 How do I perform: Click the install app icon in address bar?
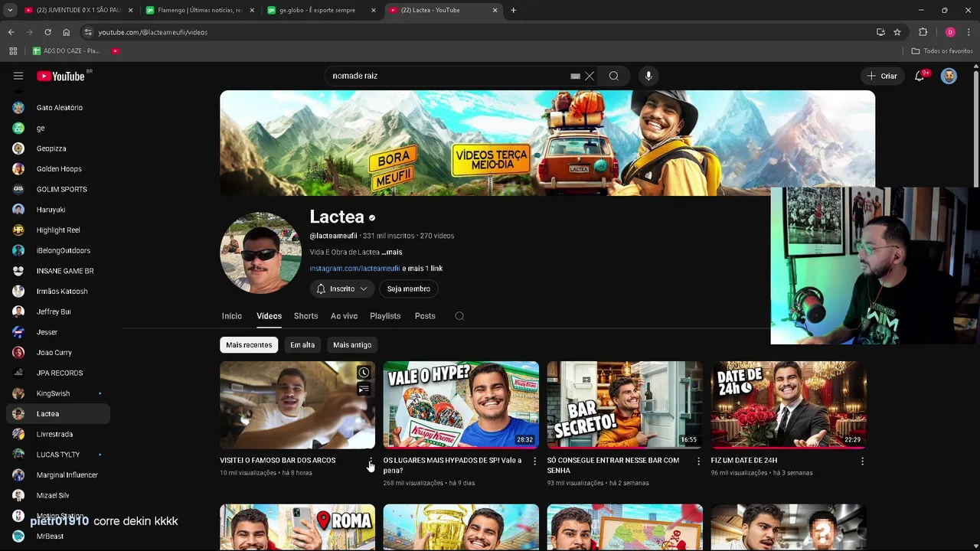pos(880,32)
